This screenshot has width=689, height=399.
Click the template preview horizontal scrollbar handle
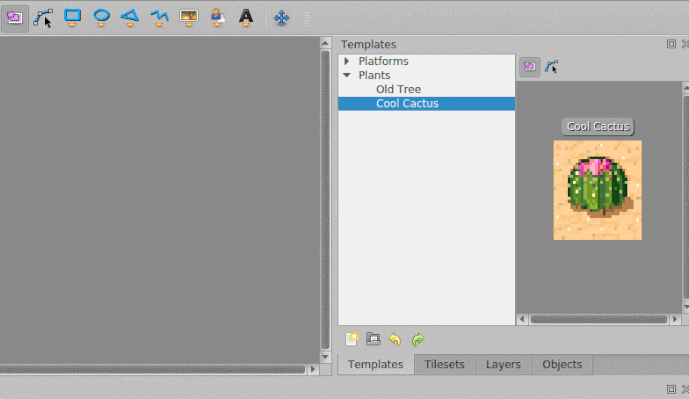pos(599,319)
